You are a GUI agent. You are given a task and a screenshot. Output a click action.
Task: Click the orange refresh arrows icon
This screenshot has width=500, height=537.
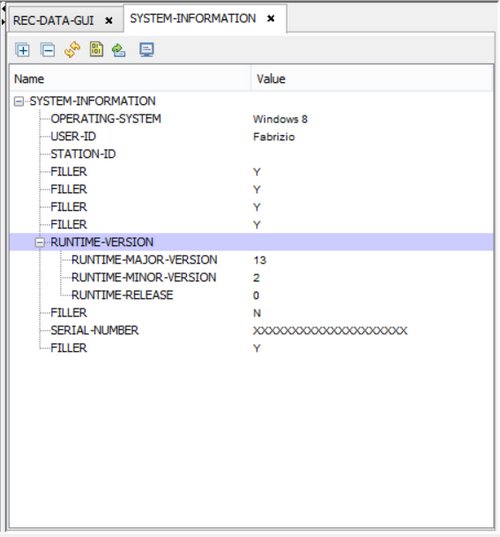[x=72, y=50]
